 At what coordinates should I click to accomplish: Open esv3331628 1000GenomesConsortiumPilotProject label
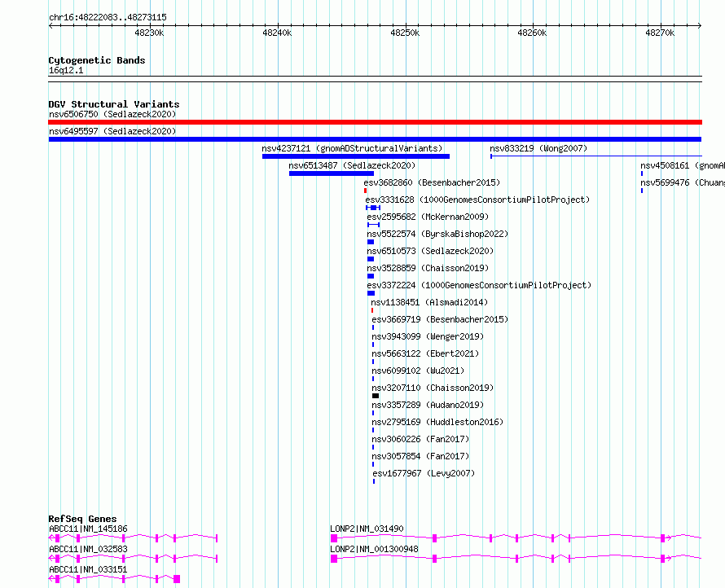[477, 200]
